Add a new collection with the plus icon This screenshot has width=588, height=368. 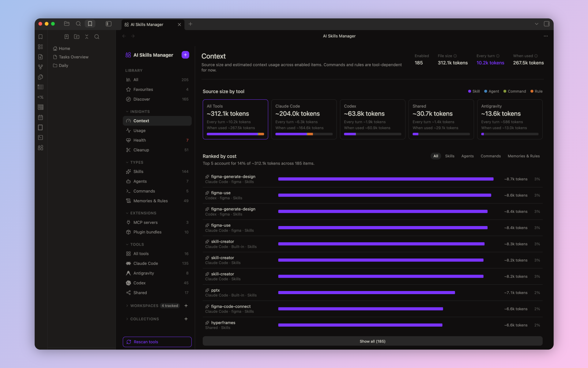click(186, 319)
